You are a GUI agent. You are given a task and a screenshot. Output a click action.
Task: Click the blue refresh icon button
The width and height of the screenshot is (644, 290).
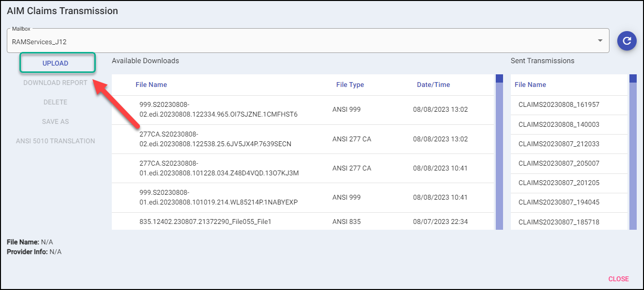coord(627,41)
